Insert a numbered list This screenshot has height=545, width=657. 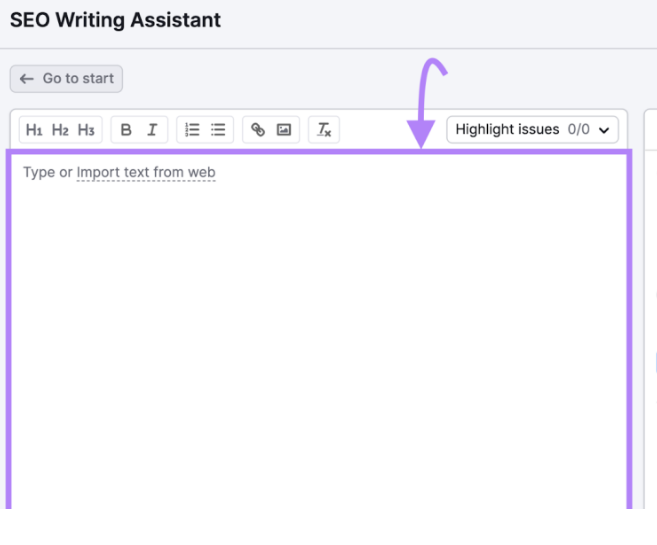(x=192, y=130)
